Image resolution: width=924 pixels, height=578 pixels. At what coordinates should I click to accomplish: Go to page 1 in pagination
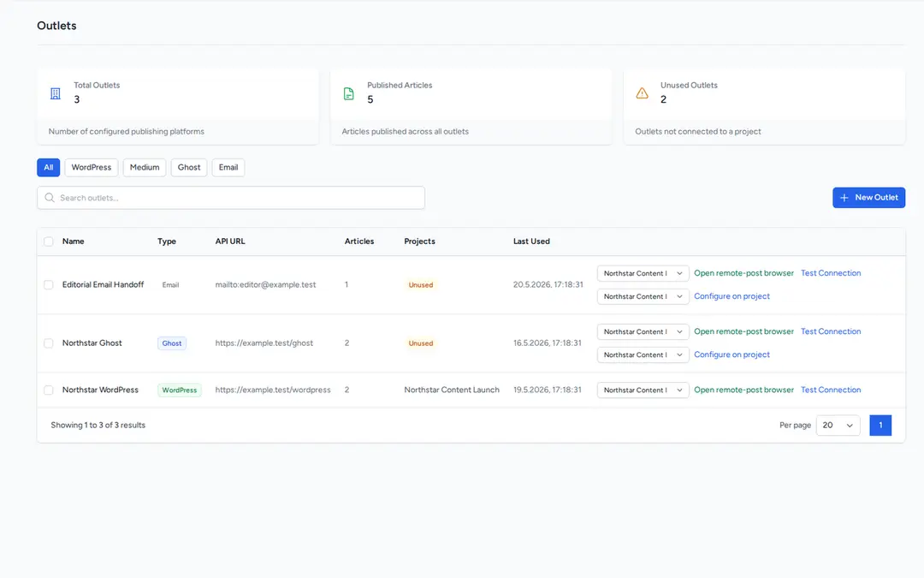click(880, 426)
